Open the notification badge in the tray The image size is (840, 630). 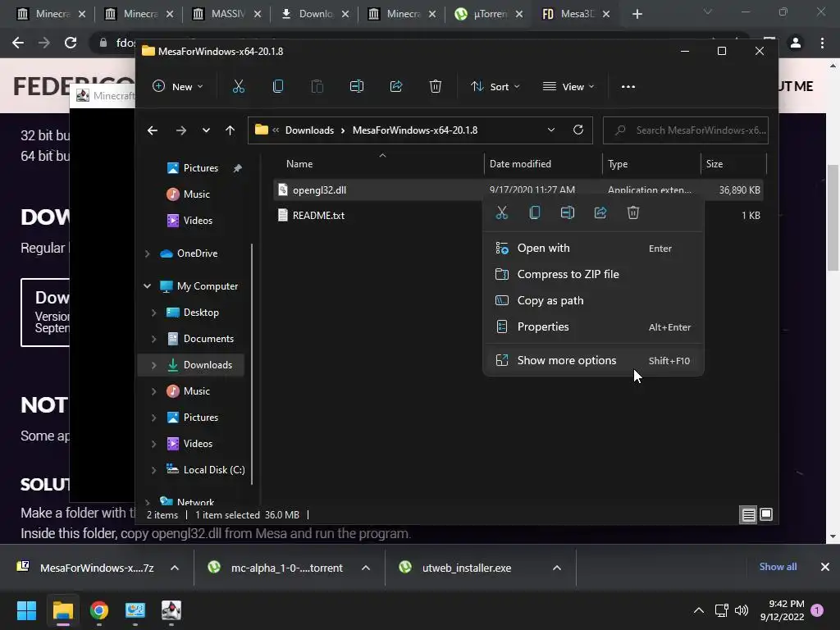(x=817, y=610)
